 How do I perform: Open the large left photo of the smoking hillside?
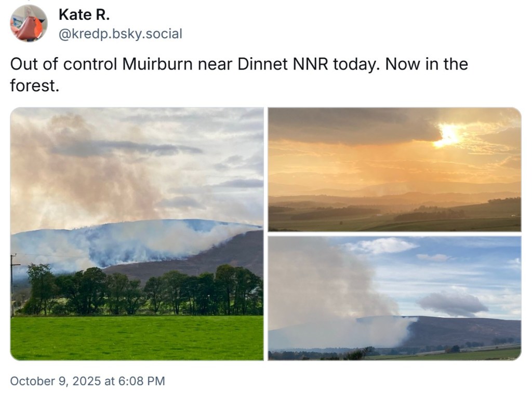pos(137,234)
